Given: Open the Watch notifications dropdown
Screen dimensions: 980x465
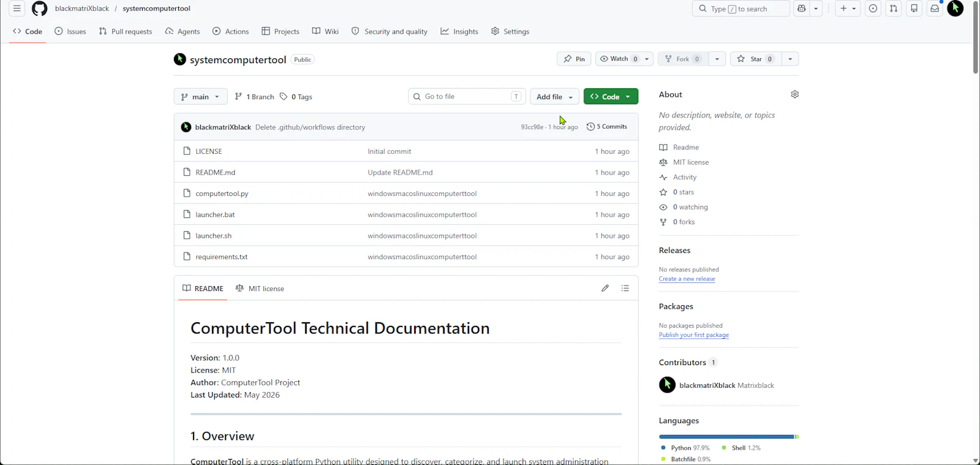Looking at the screenshot, I should (x=624, y=59).
